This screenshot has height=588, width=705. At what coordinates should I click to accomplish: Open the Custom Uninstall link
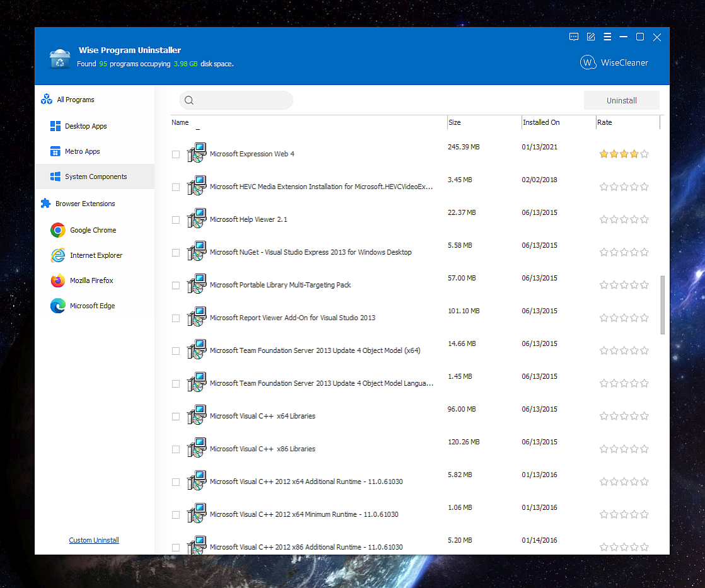pos(94,540)
